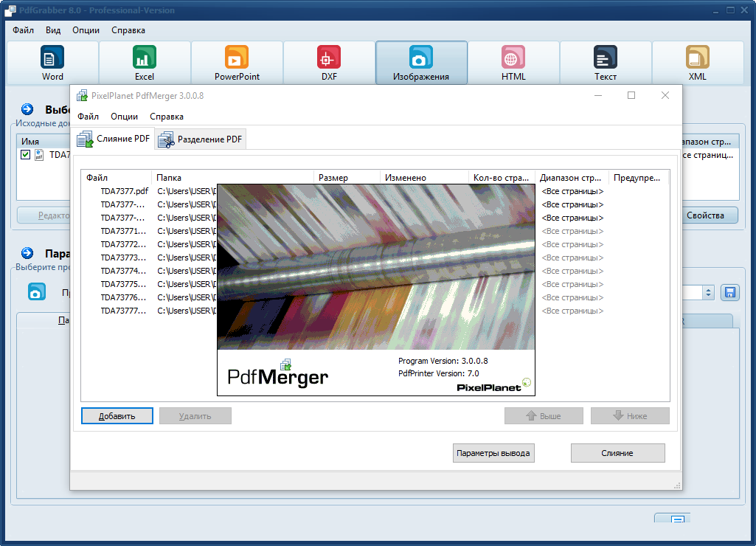This screenshot has height=546, width=756.
Task: Click the camera profile icon below Выберите in PdfGrabber
Action: click(37, 291)
